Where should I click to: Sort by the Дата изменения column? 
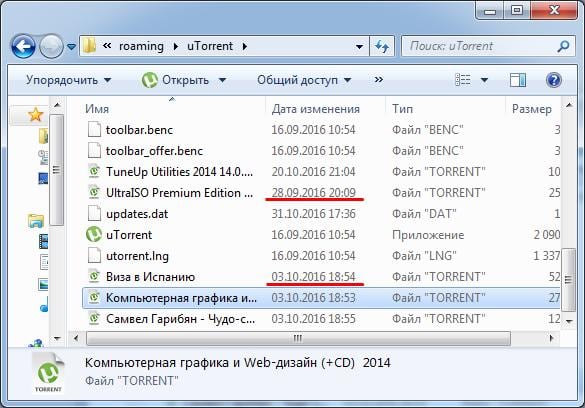point(316,109)
